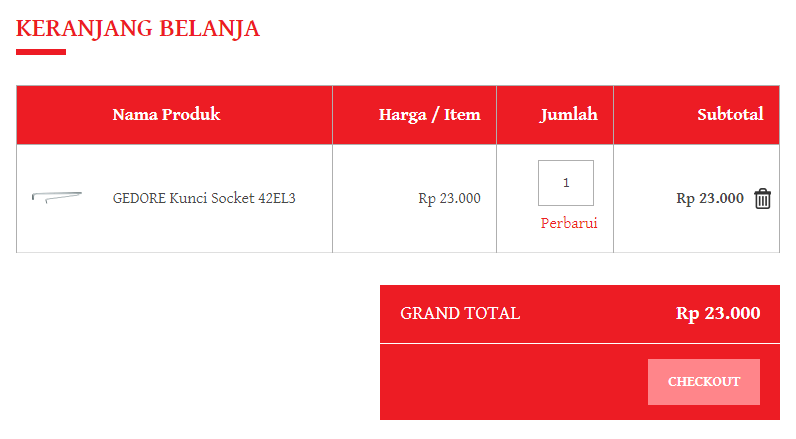Screen dimensions: 796x439
Task: Click the unit price in Harga column
Action: coord(449,198)
